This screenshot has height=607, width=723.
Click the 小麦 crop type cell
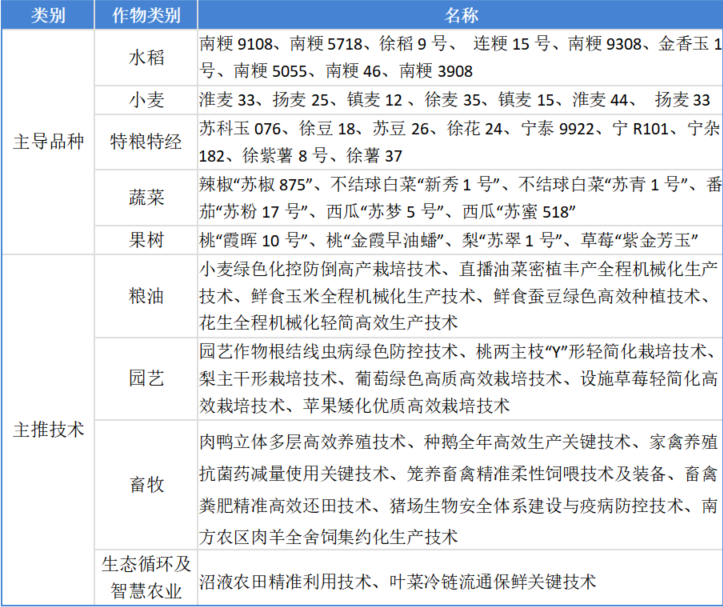click(x=146, y=100)
